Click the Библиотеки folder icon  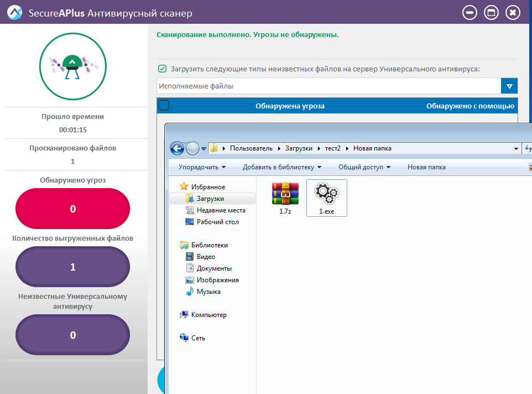coord(184,245)
